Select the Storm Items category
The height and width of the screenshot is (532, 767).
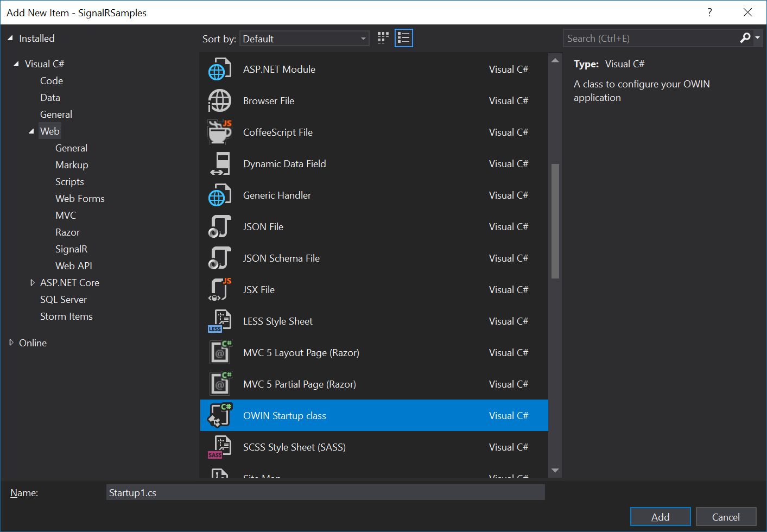(66, 316)
